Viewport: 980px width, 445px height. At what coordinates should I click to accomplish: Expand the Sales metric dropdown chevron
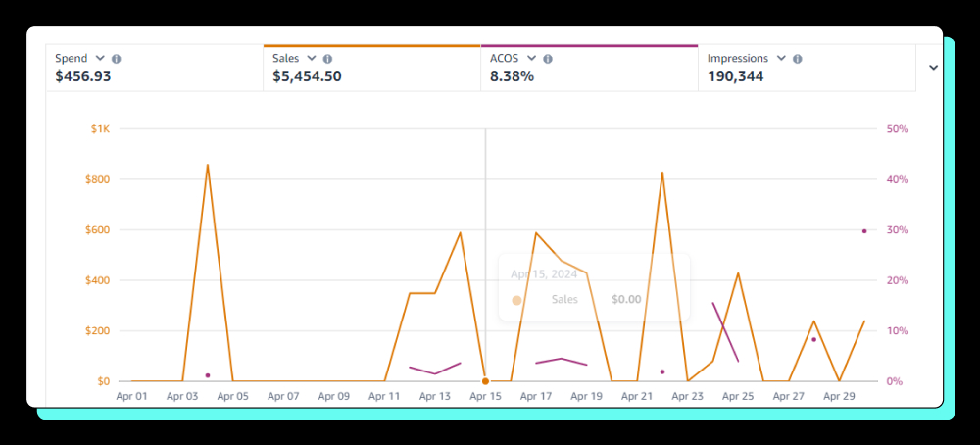312,59
